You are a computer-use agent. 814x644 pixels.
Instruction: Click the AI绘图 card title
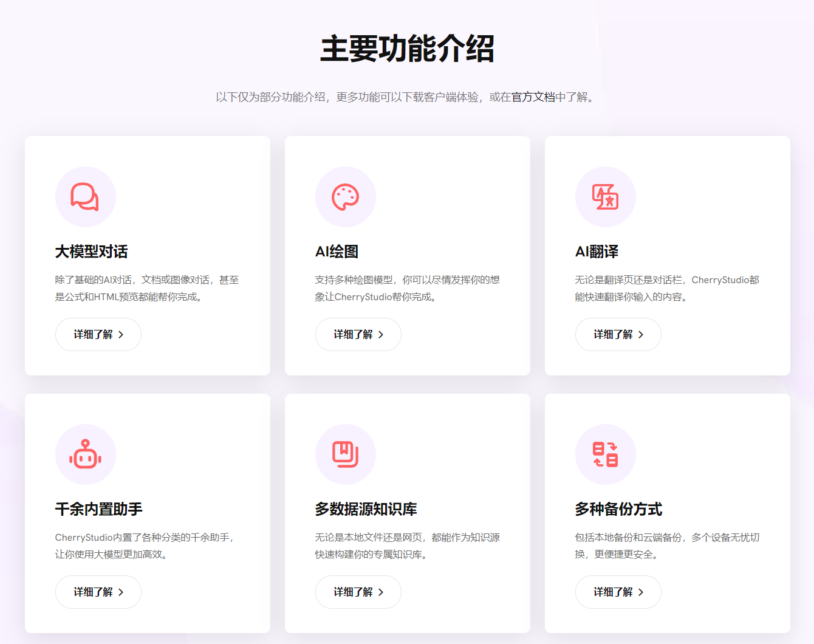click(x=337, y=252)
